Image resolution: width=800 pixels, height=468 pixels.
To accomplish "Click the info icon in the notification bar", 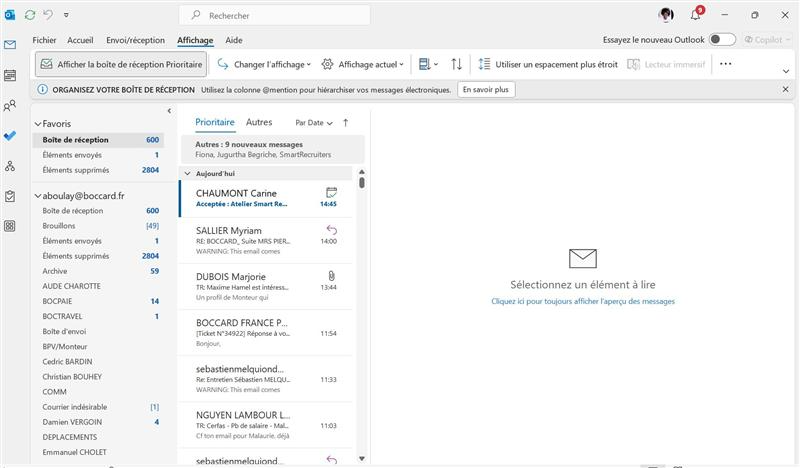I will pos(42,89).
